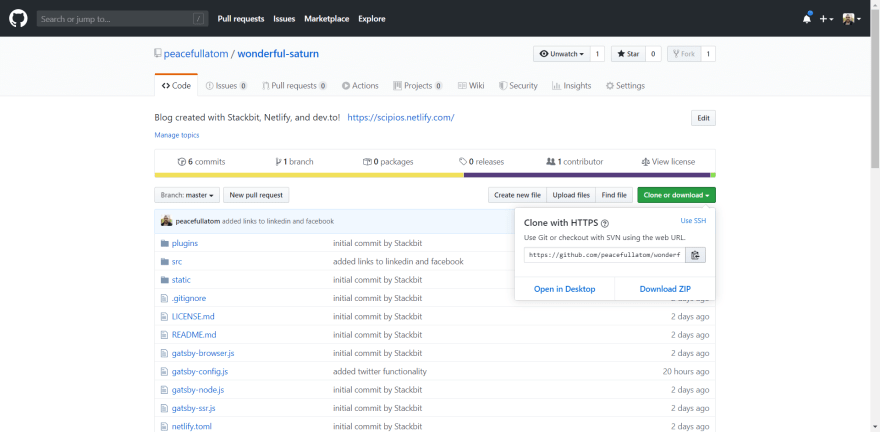Switch to the Security tab
This screenshot has height=432, width=880.
tap(519, 86)
